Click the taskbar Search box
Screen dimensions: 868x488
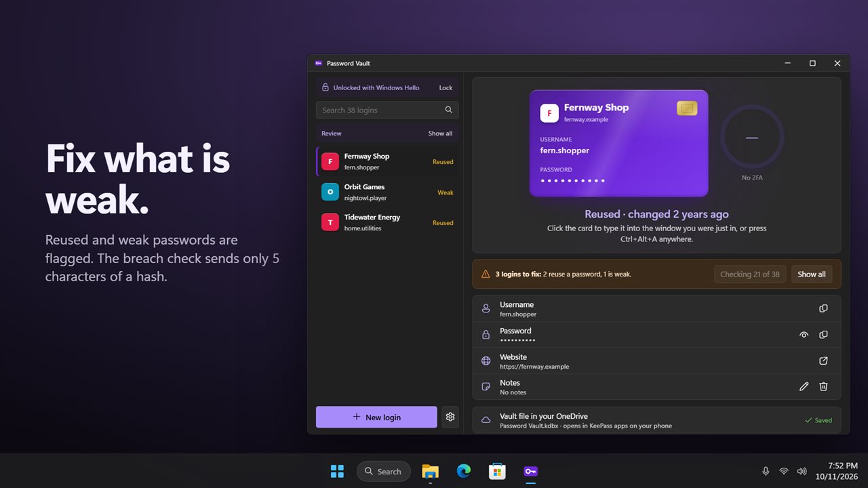click(383, 471)
